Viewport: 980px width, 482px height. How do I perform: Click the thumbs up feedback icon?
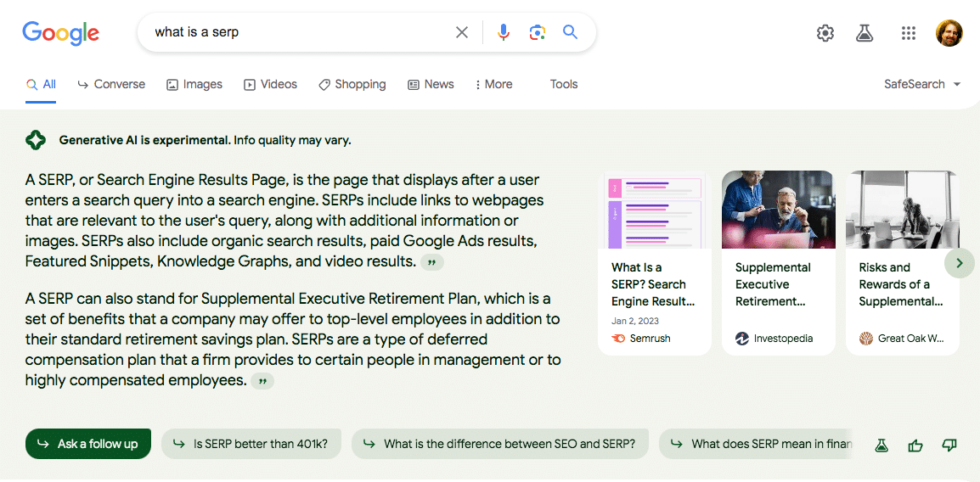[915, 445]
